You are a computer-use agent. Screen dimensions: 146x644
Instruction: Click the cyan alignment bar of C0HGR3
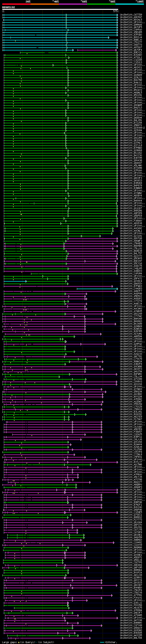[x=97, y=289]
